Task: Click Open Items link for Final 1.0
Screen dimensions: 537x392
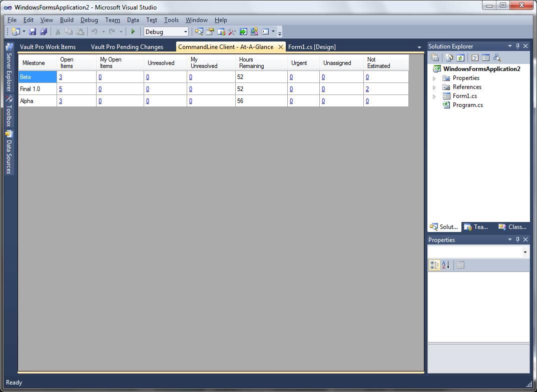Action: (x=61, y=89)
